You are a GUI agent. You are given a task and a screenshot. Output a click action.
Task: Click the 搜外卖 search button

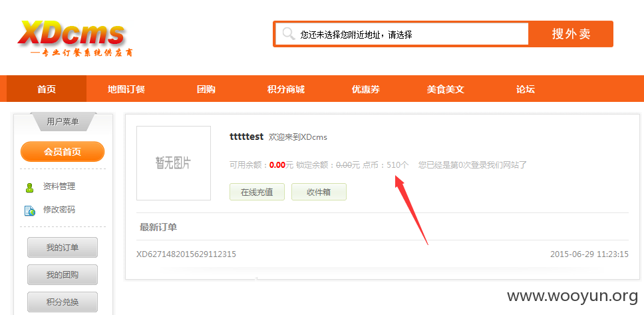[571, 34]
